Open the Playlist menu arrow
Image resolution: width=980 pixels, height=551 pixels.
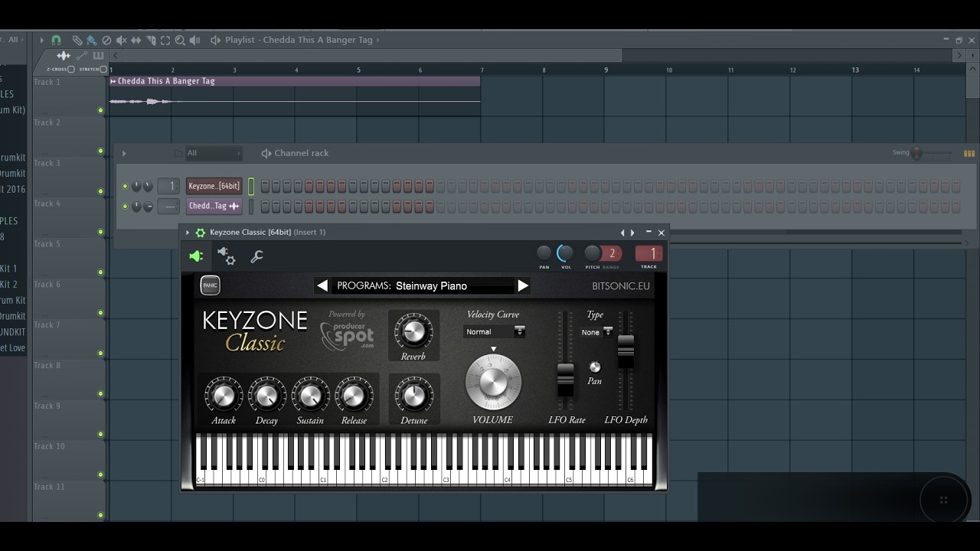[42, 40]
